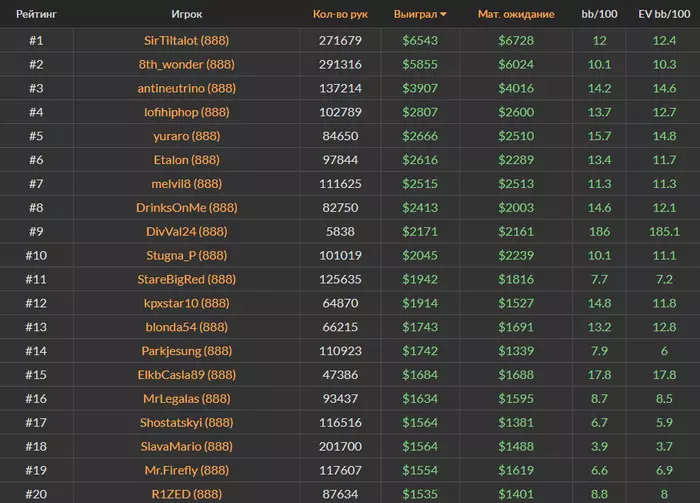Select the hands count 271679 cell
Screen dimensions: 700x503
tap(340, 41)
